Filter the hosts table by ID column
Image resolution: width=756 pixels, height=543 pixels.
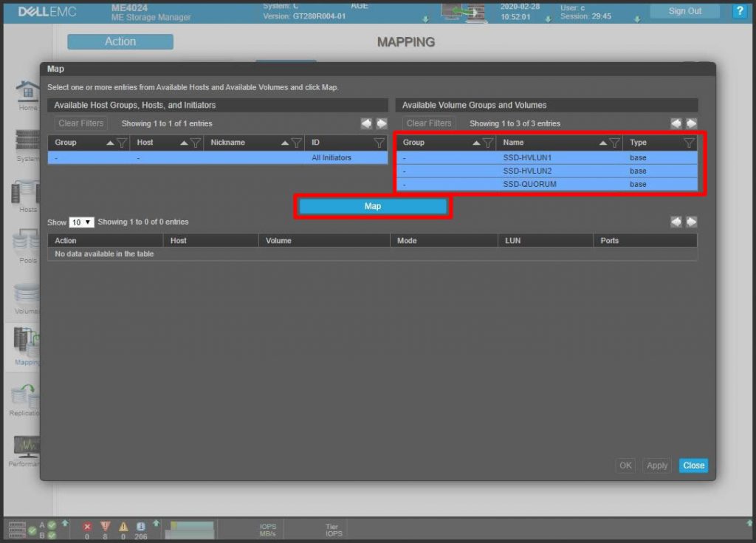click(x=379, y=143)
